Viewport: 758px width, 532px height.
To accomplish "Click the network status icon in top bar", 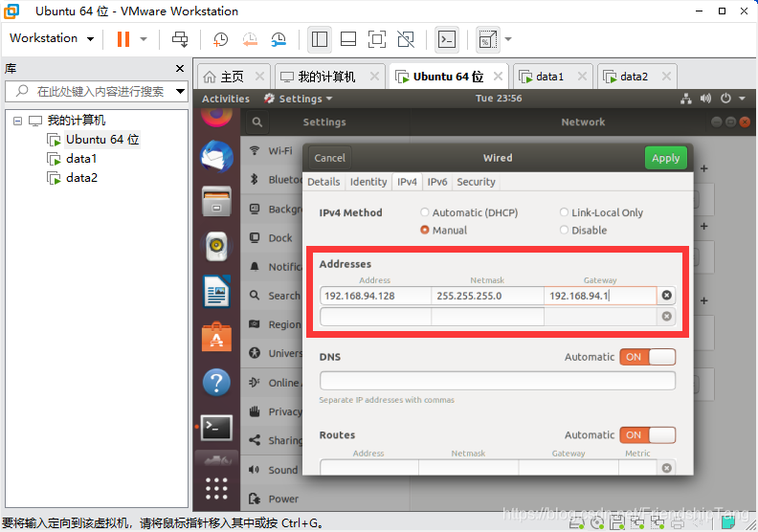I will tap(686, 99).
